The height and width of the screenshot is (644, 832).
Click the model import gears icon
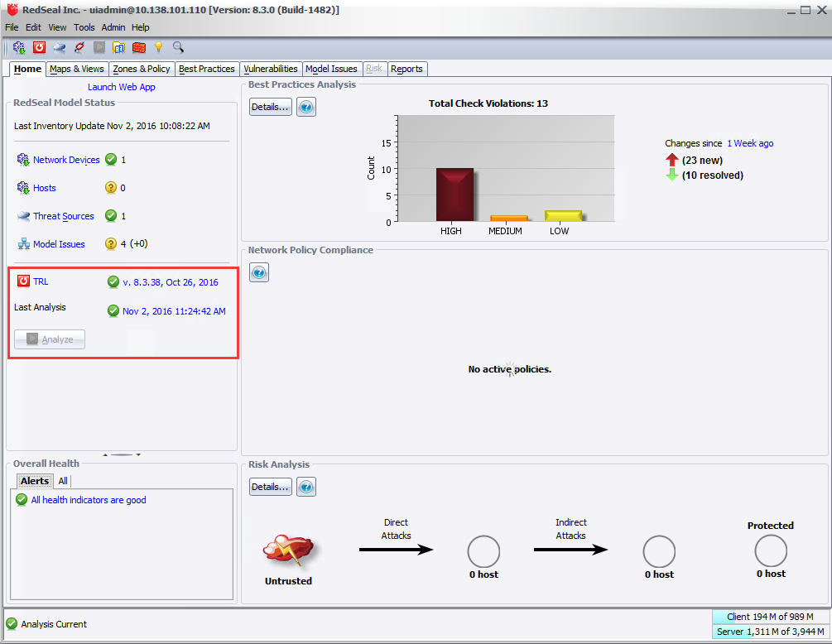(18, 47)
